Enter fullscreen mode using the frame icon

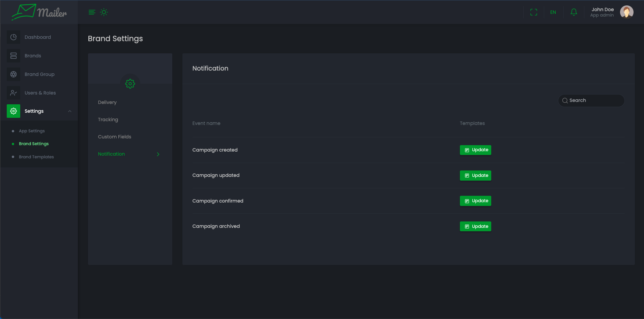point(533,12)
